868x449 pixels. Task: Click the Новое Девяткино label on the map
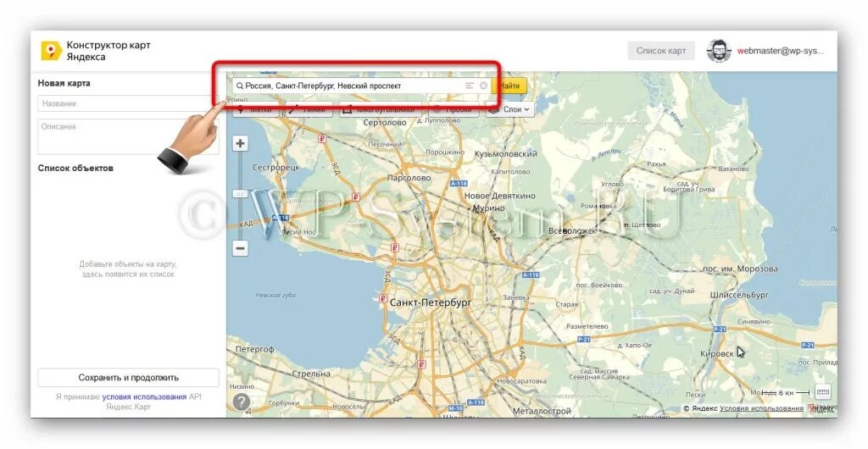pyautogui.click(x=500, y=196)
